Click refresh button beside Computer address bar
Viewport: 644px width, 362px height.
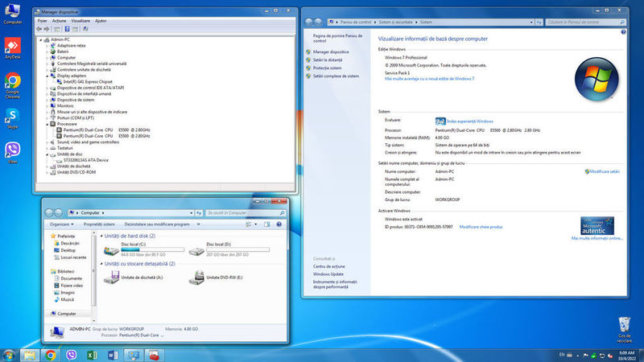click(199, 213)
